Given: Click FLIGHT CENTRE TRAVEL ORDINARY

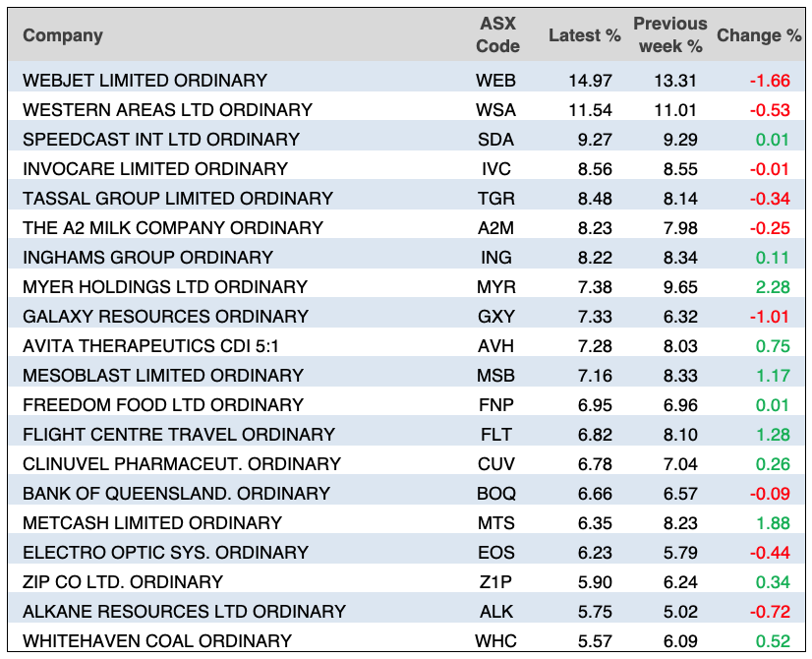Looking at the screenshot, I should tap(179, 434).
